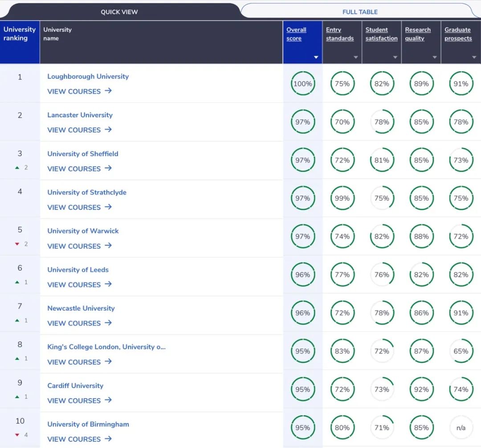Click Cardiff's 92% research quality circle
This screenshot has height=448, width=481.
click(421, 389)
